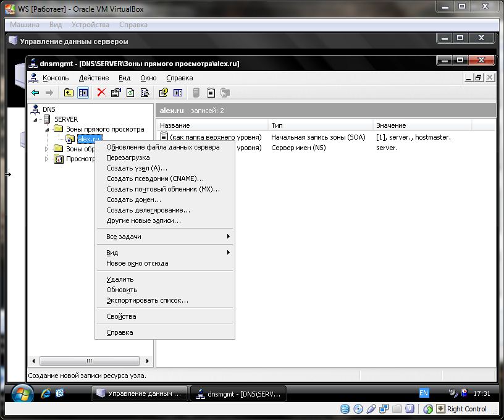504x420 pixels.
Task: Select the SERVER node in the tree
Action: click(66, 119)
